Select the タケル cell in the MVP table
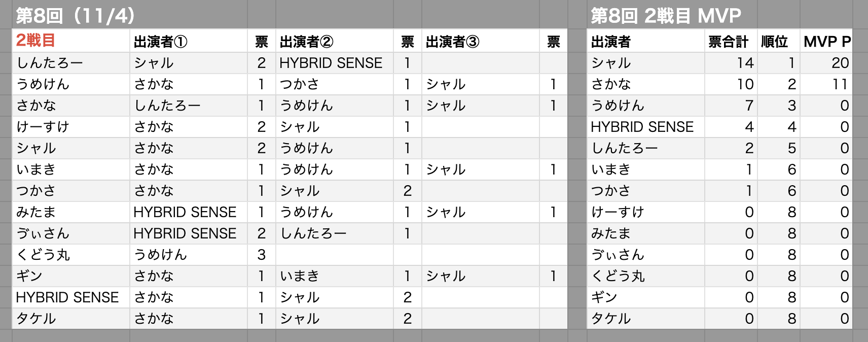868x342 pixels. point(611,319)
